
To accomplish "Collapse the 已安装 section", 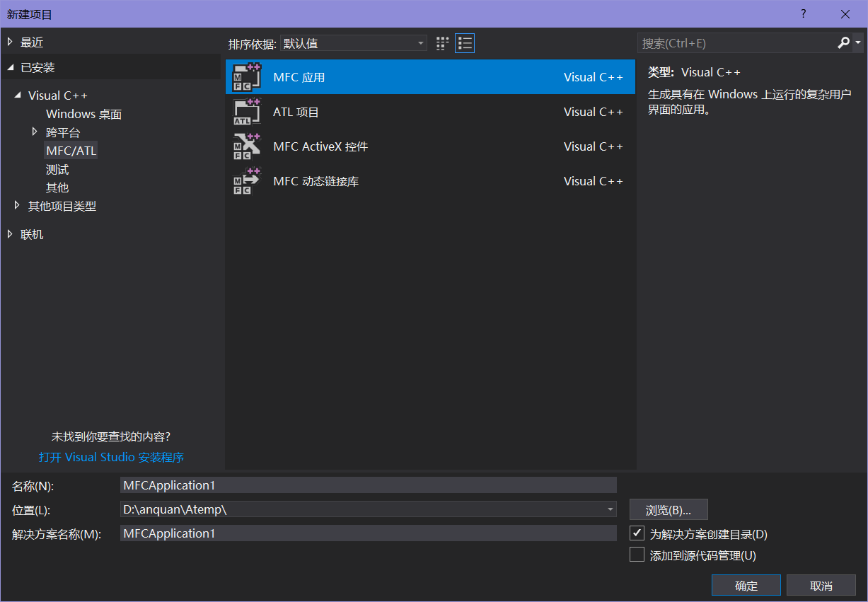I will [x=10, y=67].
